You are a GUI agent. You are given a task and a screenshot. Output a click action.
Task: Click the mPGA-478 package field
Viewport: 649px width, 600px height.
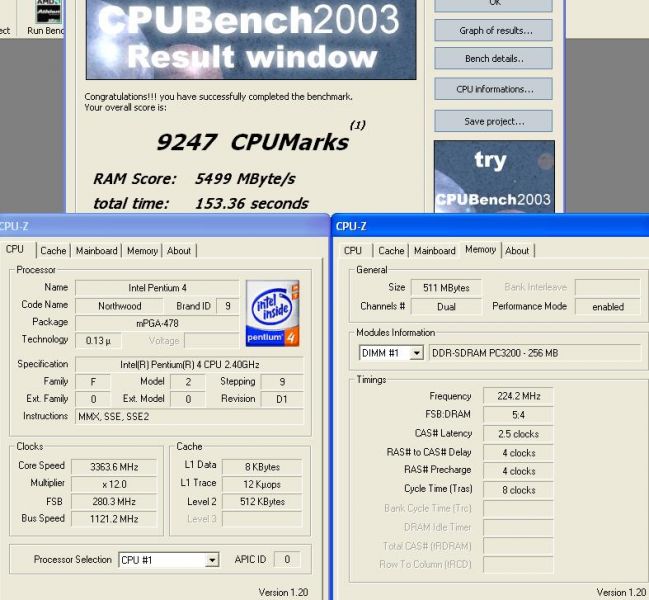click(x=157, y=323)
